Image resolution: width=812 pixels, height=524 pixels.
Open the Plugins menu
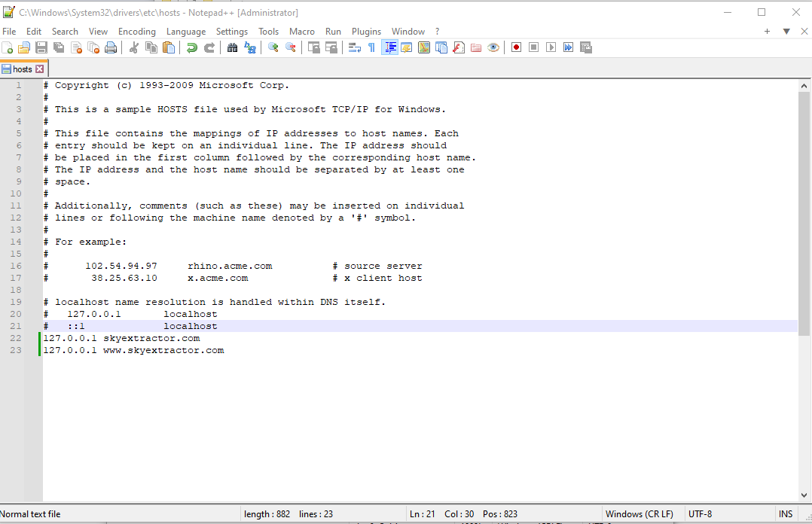click(366, 32)
